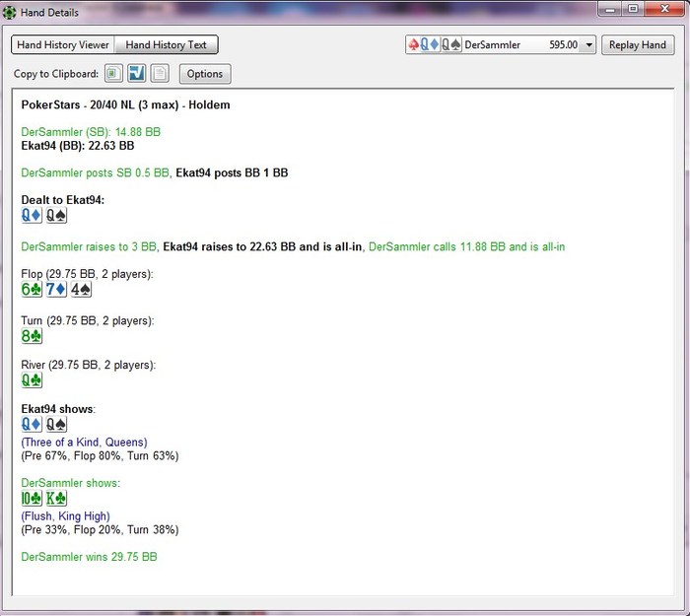The height and width of the screenshot is (616, 690).
Task: Click the 'Ekat94 shows:' label
Action: click(x=58, y=409)
